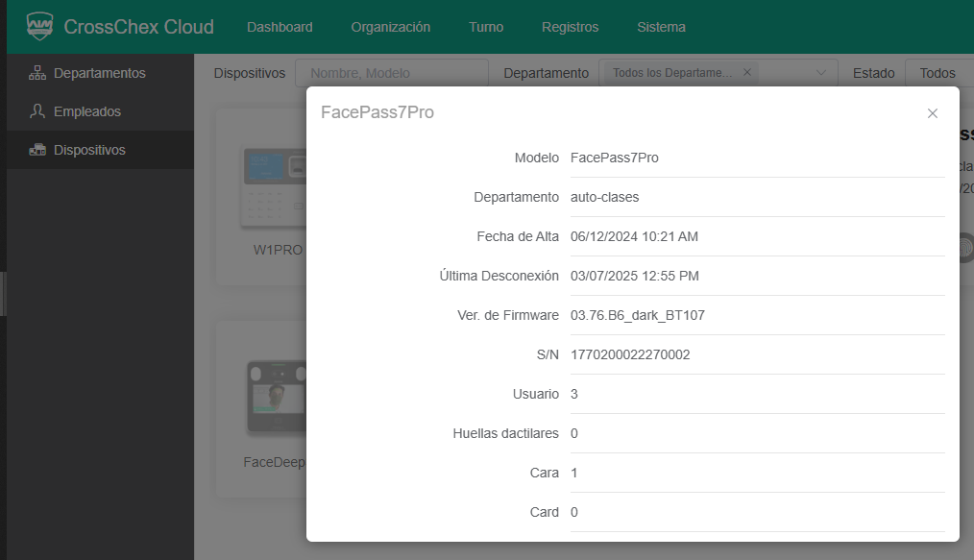Open the Dashboard menu
The width and height of the screenshot is (974, 560).
coord(280,27)
